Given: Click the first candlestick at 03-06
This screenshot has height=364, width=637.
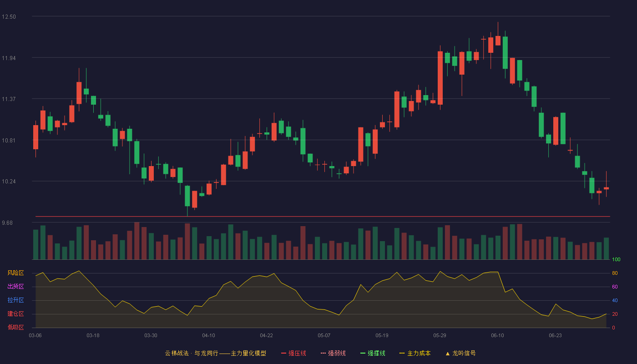Looking at the screenshot, I should (35, 137).
